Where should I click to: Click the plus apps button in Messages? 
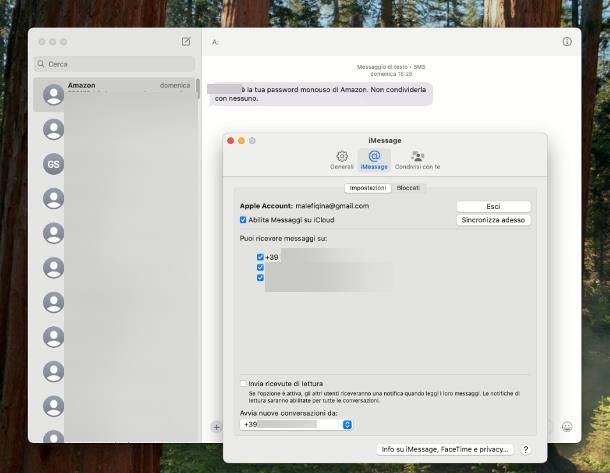click(x=216, y=427)
